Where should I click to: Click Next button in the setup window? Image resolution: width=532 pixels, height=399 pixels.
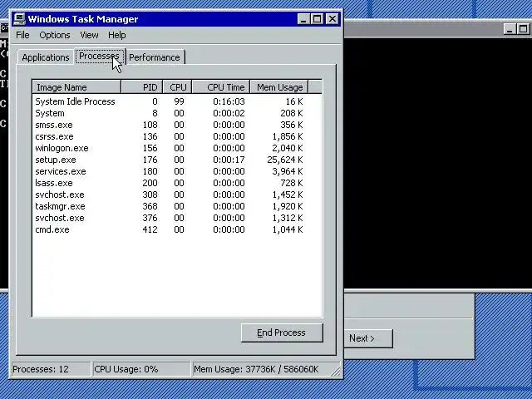pos(368,338)
